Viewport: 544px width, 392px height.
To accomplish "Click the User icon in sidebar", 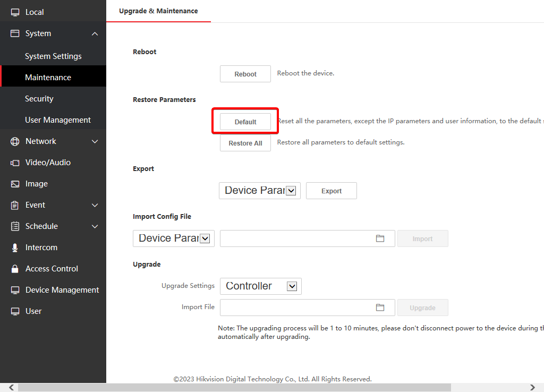I will click(x=14, y=311).
